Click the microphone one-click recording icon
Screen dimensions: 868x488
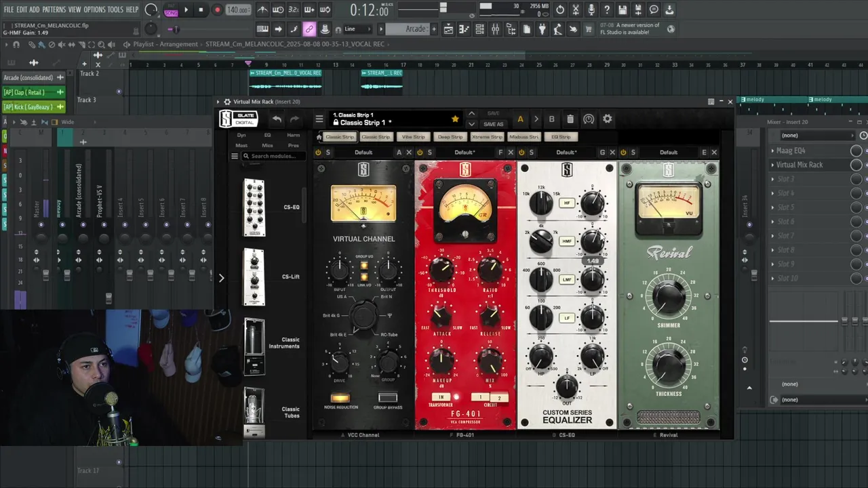tap(591, 9)
